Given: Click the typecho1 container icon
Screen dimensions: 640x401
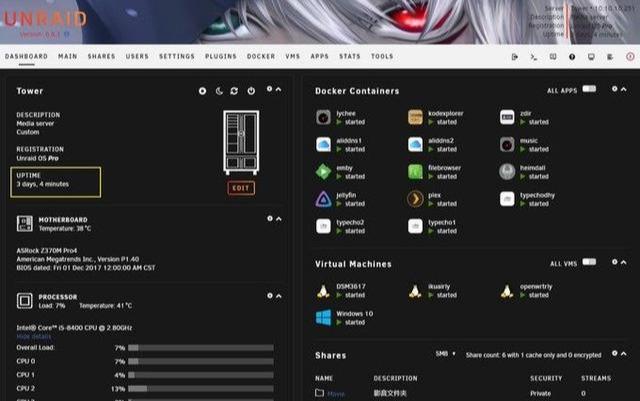Looking at the screenshot, I should tap(415, 226).
